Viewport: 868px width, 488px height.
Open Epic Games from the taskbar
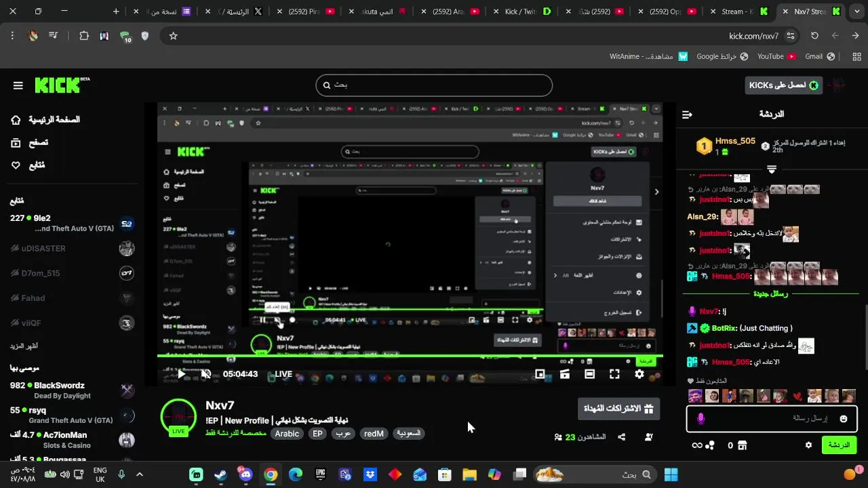point(320,474)
